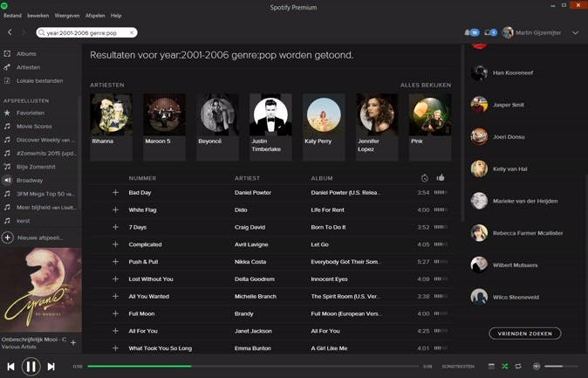Open friend Han Kooreneef
This screenshot has width=588, height=378.
[x=503, y=72]
